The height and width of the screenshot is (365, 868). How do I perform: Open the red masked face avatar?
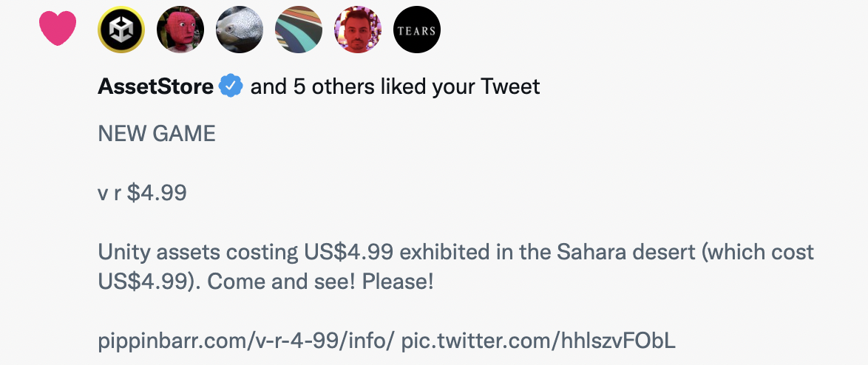pyautogui.click(x=180, y=30)
